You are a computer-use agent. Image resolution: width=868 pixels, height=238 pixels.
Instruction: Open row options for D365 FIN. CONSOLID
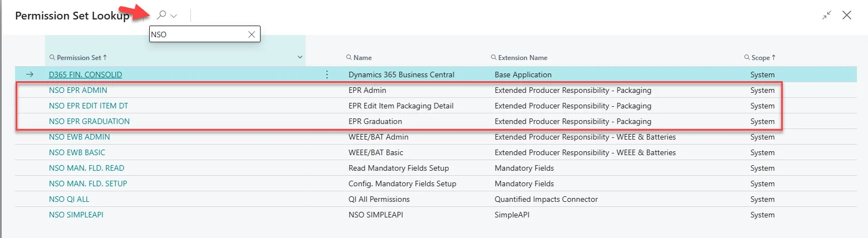pos(327,75)
